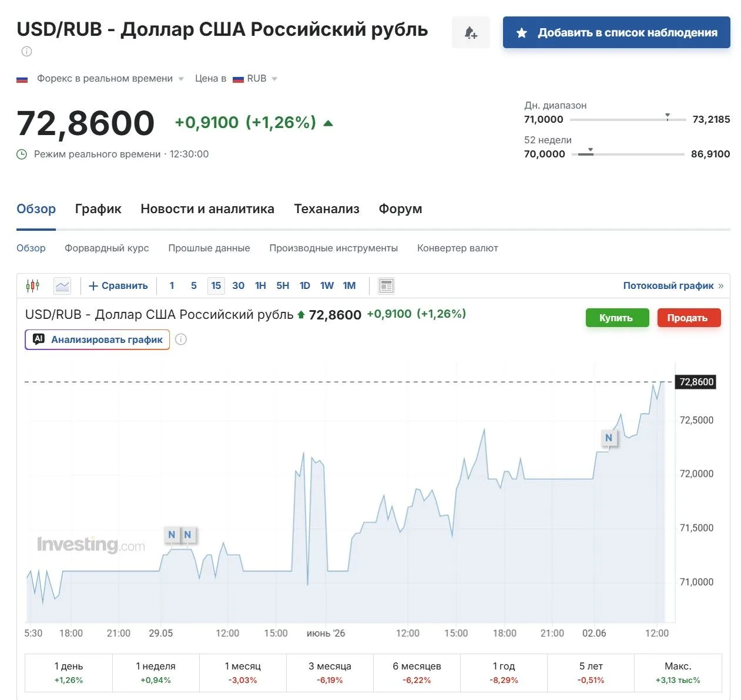This screenshot has width=741, height=700.
Task: Click the info icon under the USD/RUB title
Action: (26, 52)
